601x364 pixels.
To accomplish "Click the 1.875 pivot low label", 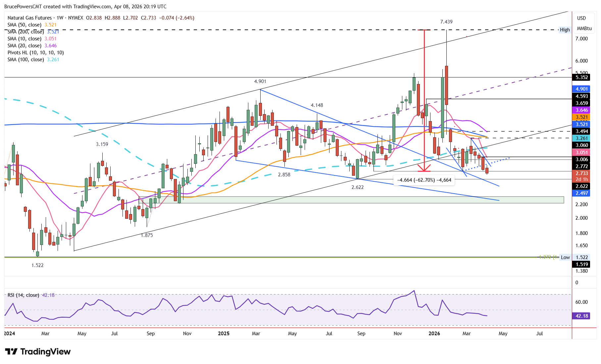I will (147, 235).
